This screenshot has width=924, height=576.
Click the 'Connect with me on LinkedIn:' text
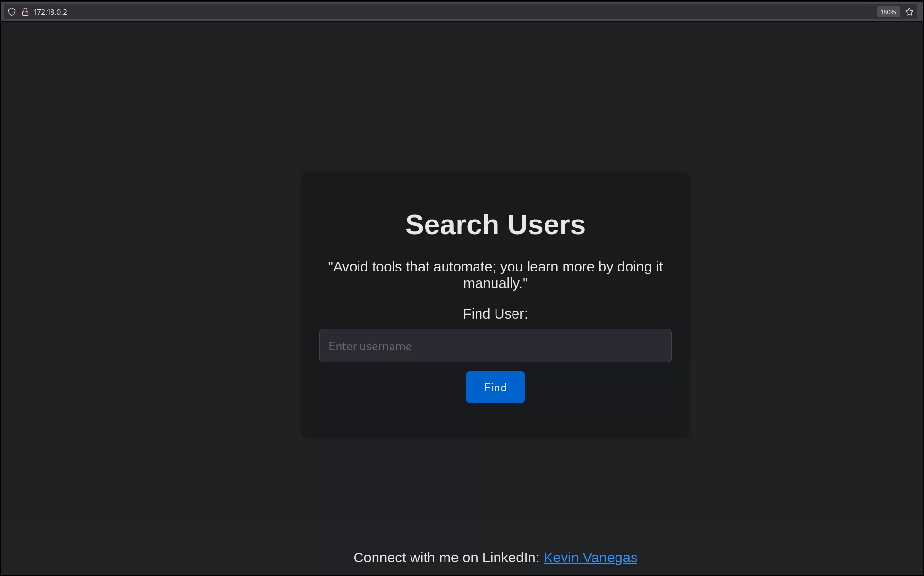(x=446, y=558)
